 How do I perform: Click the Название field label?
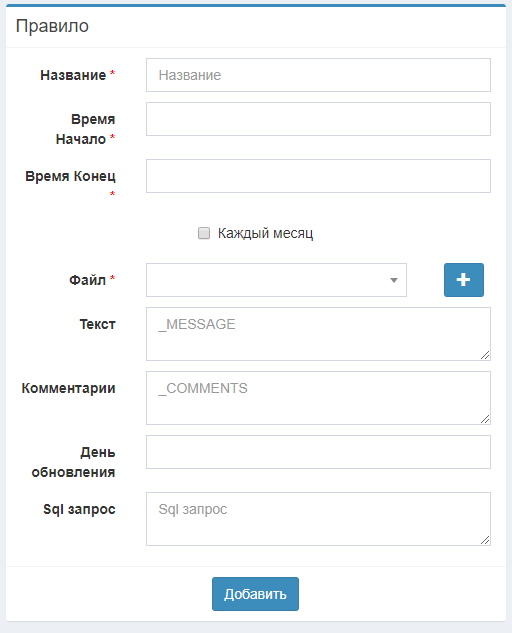[73, 75]
